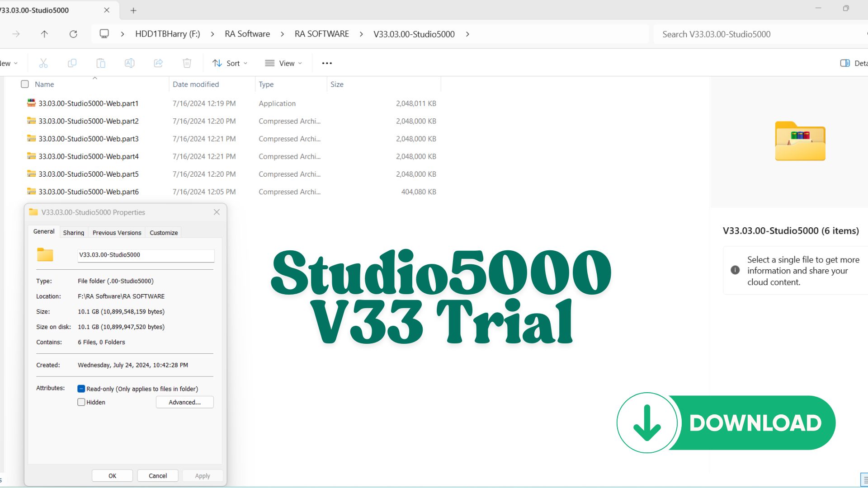Screen dimensions: 868x488
Task: Click the Paste icon on the toolbar
Action: [100, 63]
